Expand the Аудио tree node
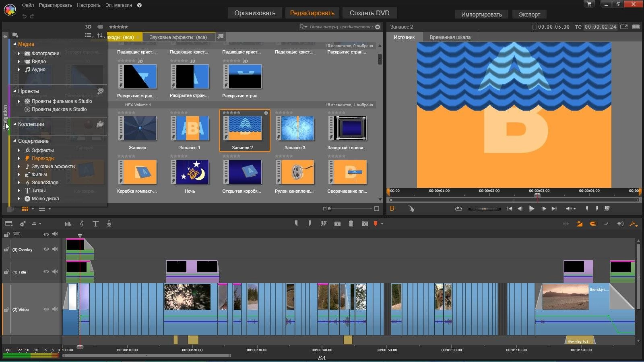Screen dimensions: 644x362 [x=19, y=70]
